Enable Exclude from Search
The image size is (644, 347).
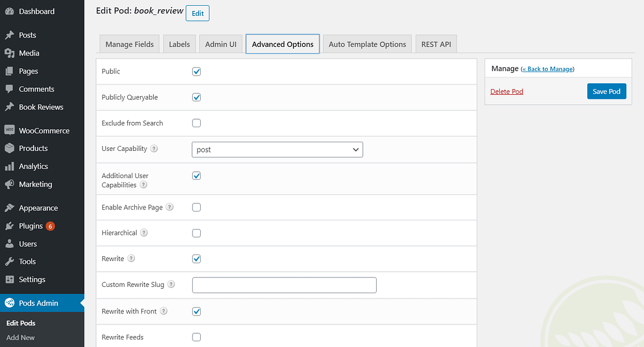(x=196, y=123)
